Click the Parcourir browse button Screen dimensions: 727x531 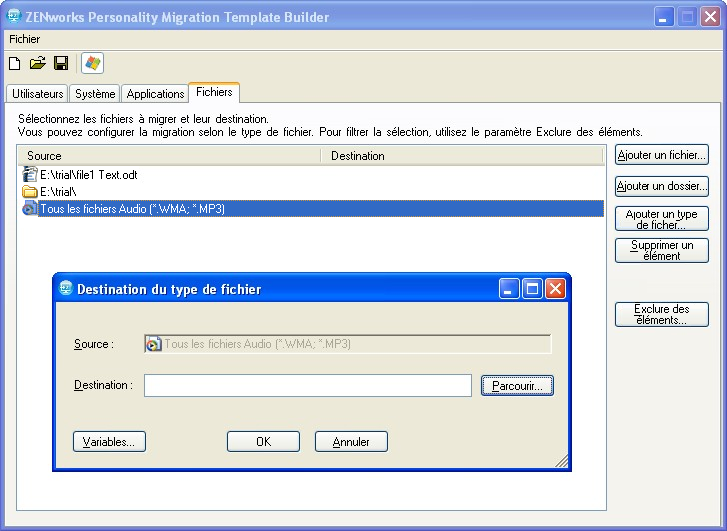pyautogui.click(x=517, y=385)
